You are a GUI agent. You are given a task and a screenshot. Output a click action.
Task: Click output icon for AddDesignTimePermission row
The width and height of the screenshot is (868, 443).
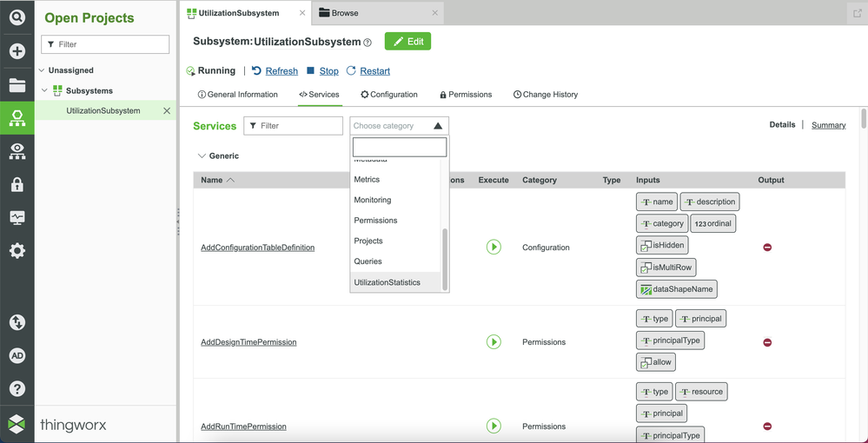click(x=767, y=342)
